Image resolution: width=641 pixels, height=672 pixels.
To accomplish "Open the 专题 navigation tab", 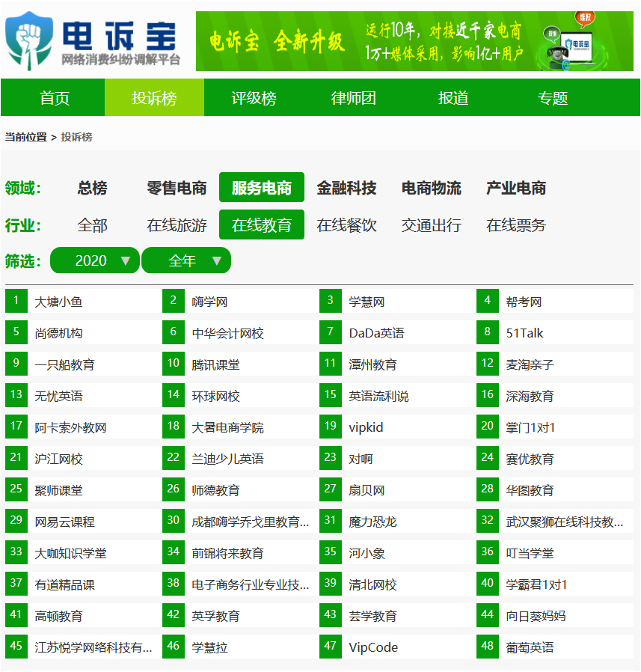I will [x=553, y=98].
